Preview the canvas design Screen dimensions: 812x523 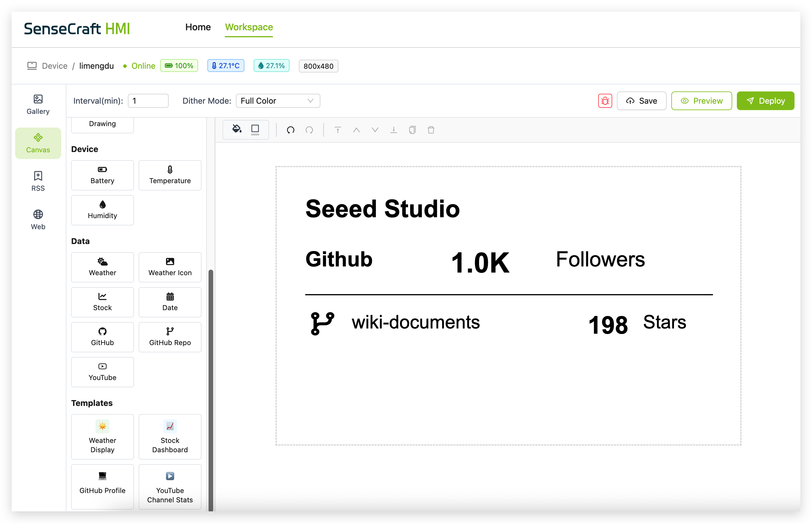pos(702,101)
